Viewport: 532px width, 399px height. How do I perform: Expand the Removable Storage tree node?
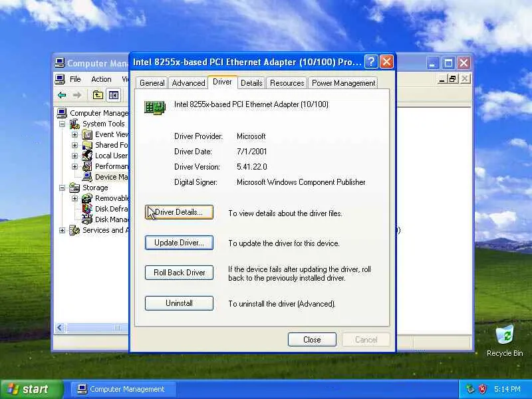pyautogui.click(x=74, y=198)
